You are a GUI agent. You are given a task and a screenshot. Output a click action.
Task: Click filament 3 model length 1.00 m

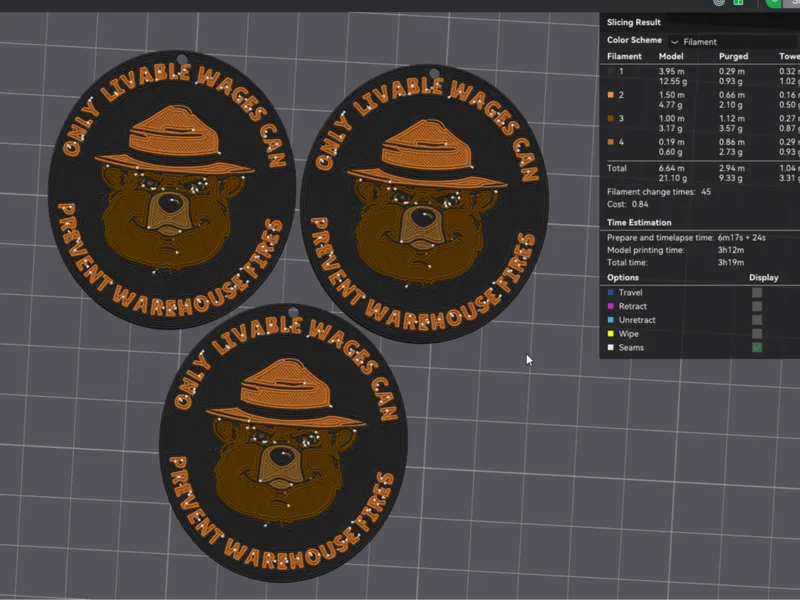pos(671,118)
